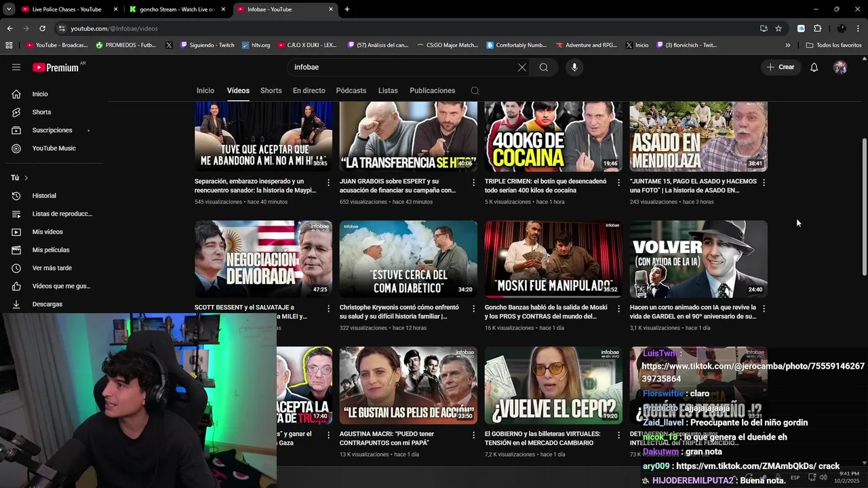This screenshot has height=488, width=868.
Task: Go to YouTube Premium home logo
Action: (x=56, y=67)
